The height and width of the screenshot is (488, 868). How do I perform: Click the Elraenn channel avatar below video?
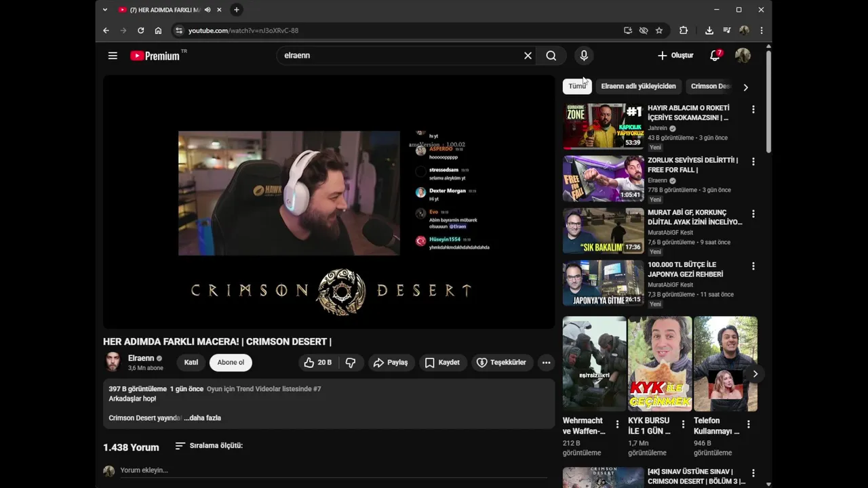click(x=113, y=362)
